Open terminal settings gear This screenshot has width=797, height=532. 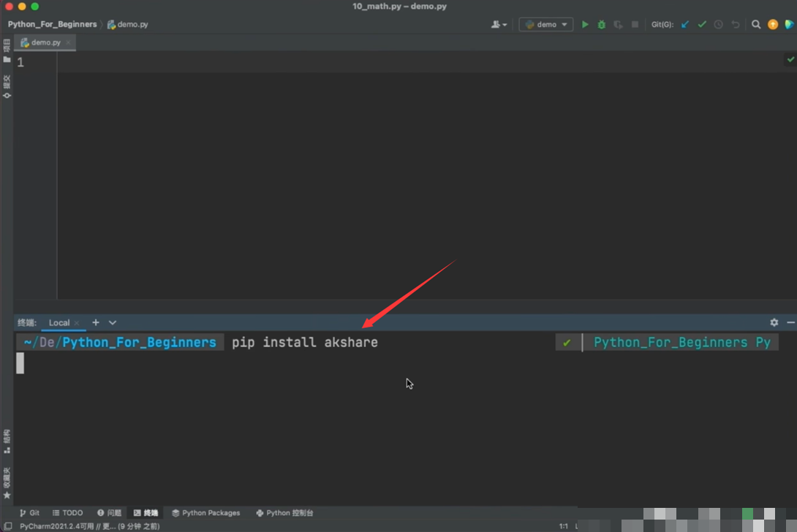point(774,323)
